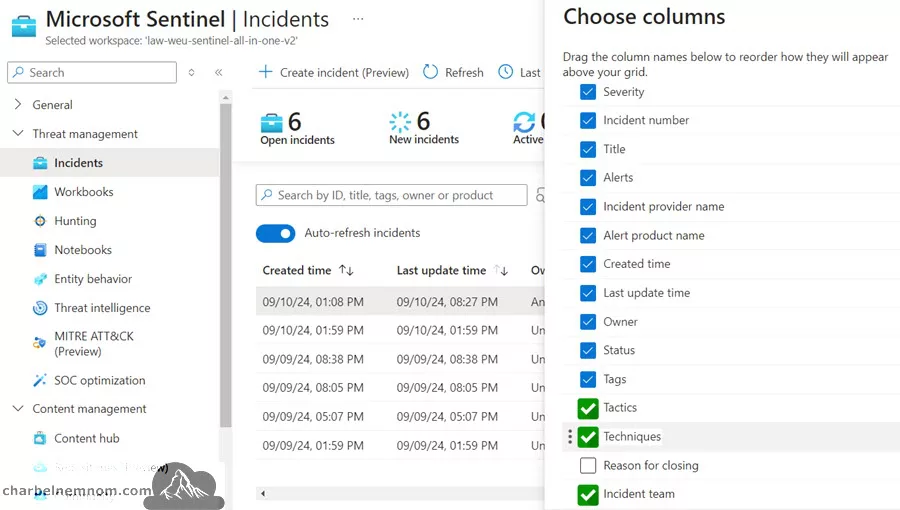This screenshot has height=510, width=900.
Task: Click the magnifier icon in sidebar search
Action: click(x=18, y=72)
